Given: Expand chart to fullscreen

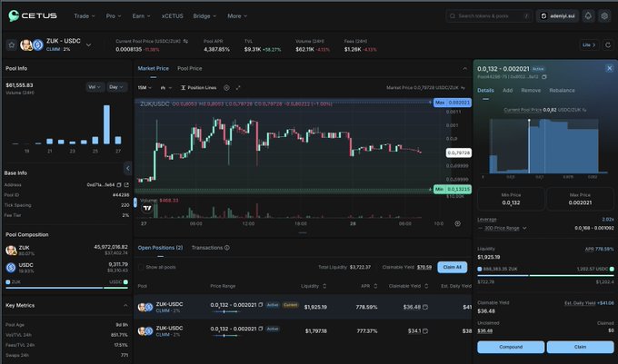Looking at the screenshot, I should 238,88.
